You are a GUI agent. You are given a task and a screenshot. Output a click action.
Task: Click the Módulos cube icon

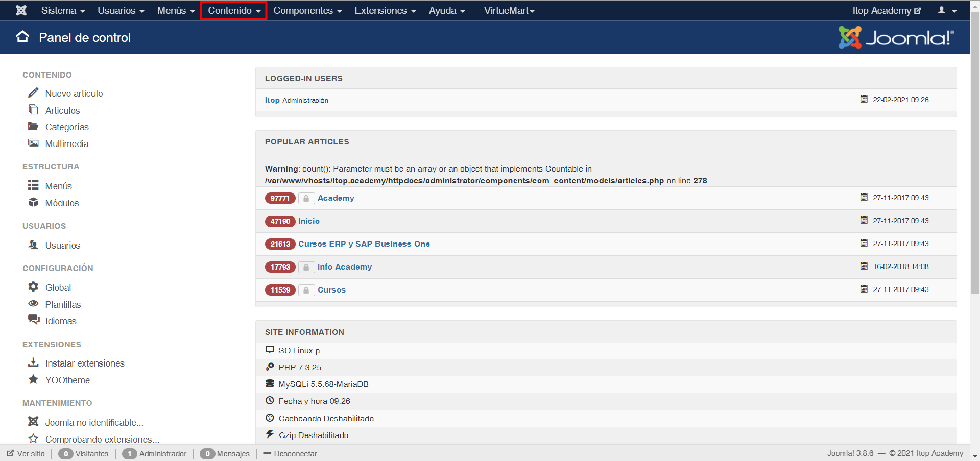(33, 202)
